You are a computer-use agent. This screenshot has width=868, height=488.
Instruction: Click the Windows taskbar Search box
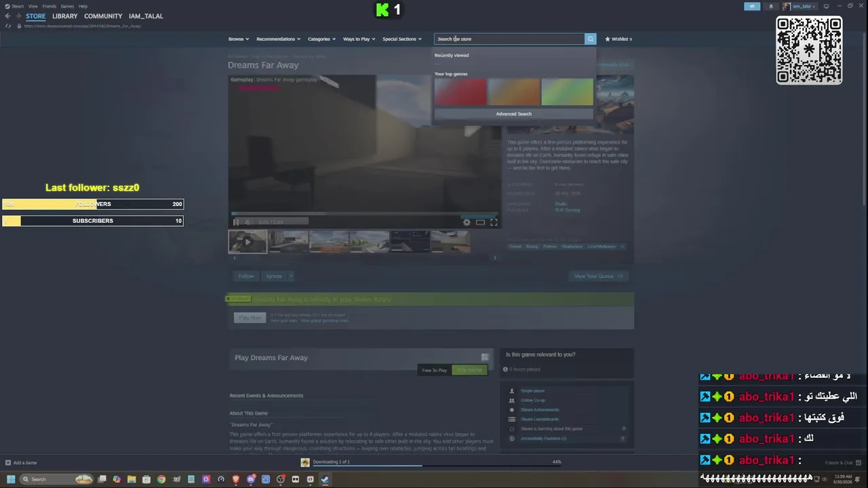[x=56, y=479]
